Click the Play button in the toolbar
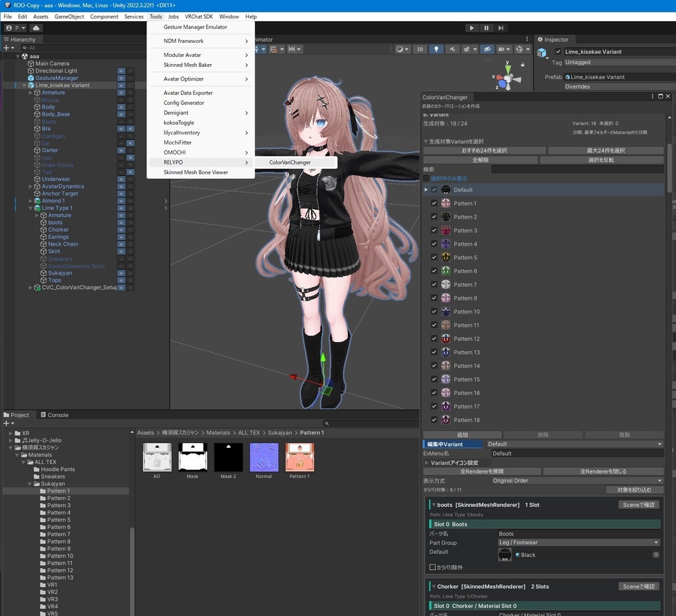Image resolution: width=676 pixels, height=616 pixels. point(471,28)
